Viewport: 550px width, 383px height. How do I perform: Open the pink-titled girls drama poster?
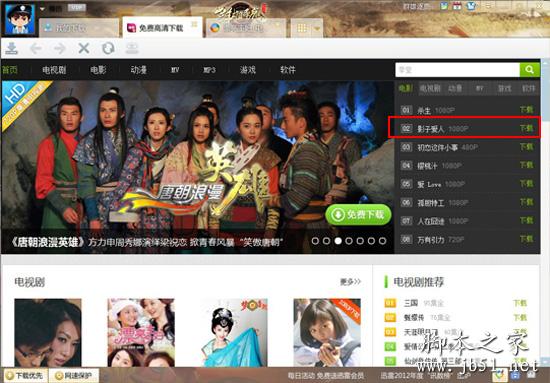pos(141,332)
